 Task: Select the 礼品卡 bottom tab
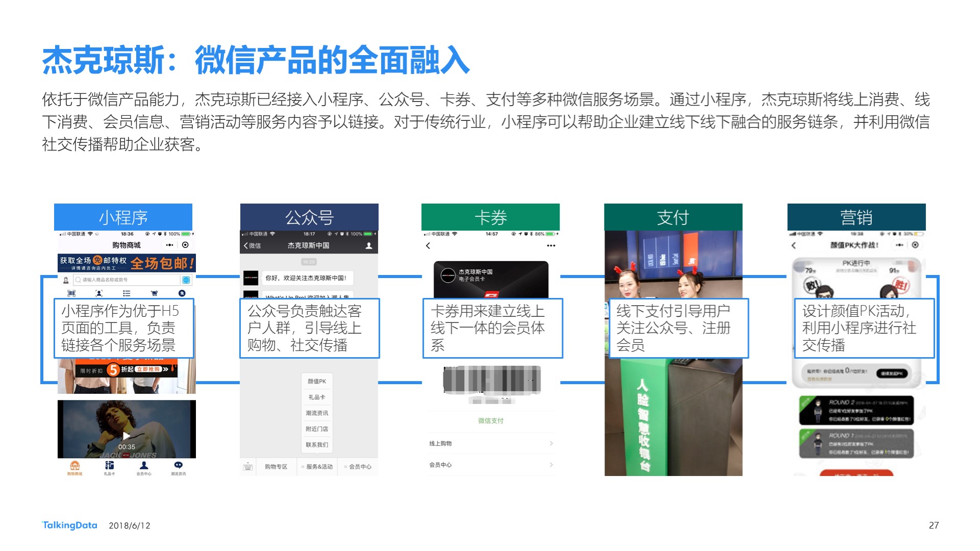(x=109, y=468)
